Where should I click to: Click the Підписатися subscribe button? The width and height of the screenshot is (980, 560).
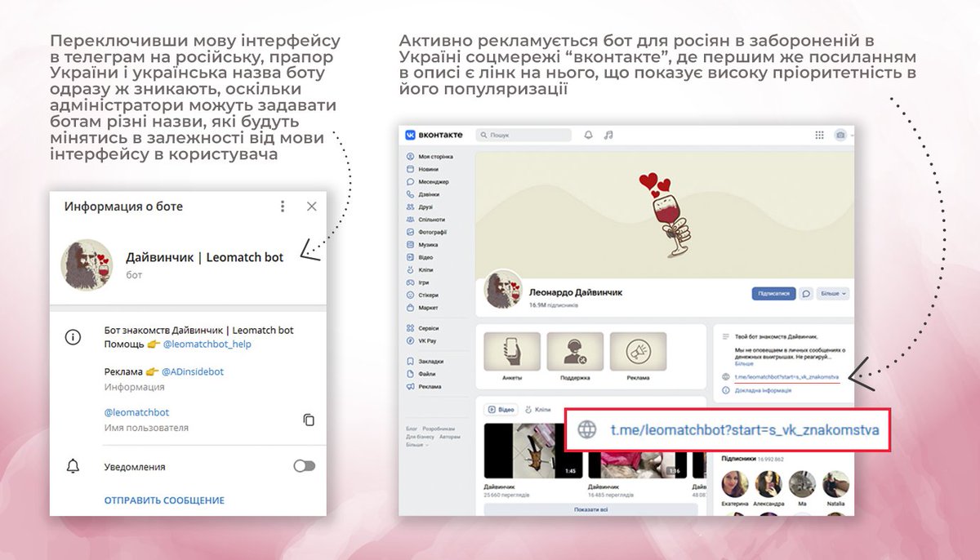pyautogui.click(x=773, y=293)
